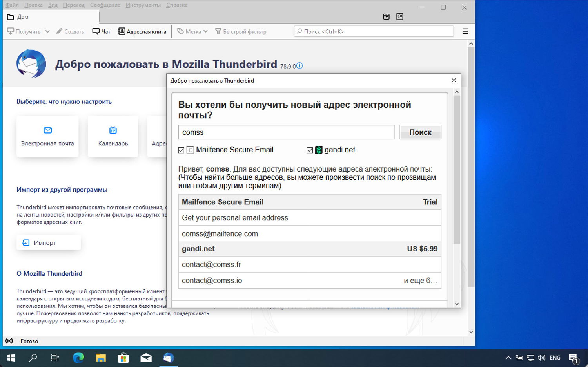Expand more gandi.net addresses "и ещё 6…"
Image resolution: width=588 pixels, height=367 pixels.
(420, 280)
